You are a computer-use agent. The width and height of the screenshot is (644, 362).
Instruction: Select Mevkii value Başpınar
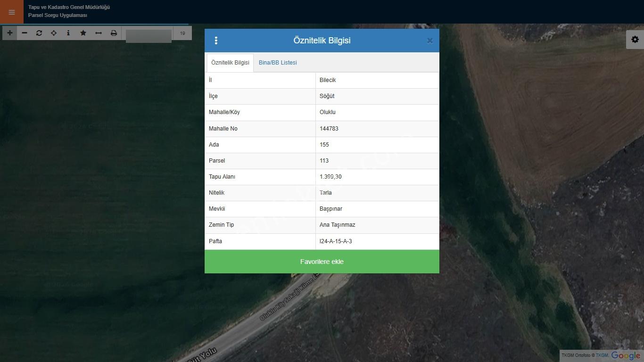pos(331,209)
